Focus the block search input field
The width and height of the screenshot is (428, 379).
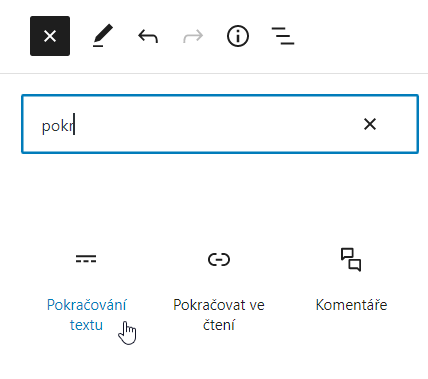pos(220,124)
